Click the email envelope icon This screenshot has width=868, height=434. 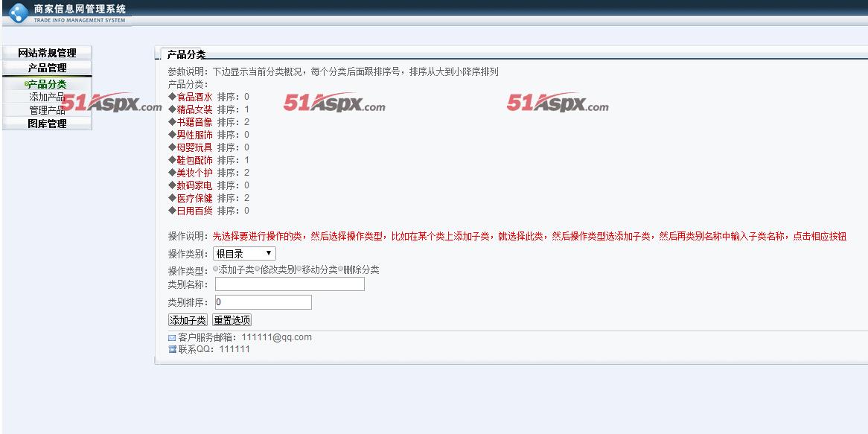[x=172, y=338]
